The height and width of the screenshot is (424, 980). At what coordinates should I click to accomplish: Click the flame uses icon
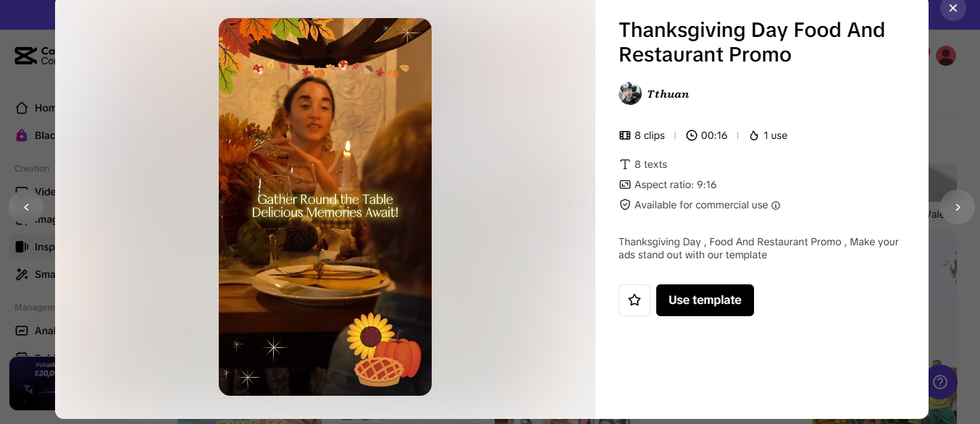(754, 135)
